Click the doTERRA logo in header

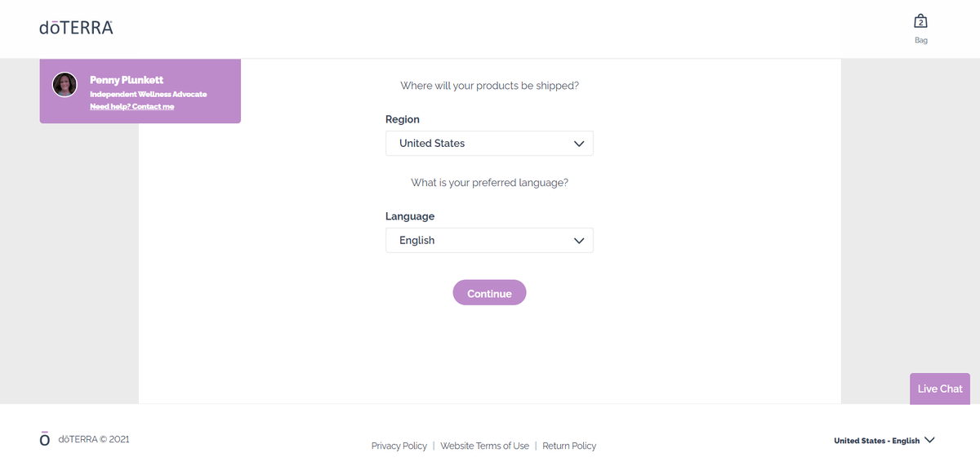(x=76, y=28)
